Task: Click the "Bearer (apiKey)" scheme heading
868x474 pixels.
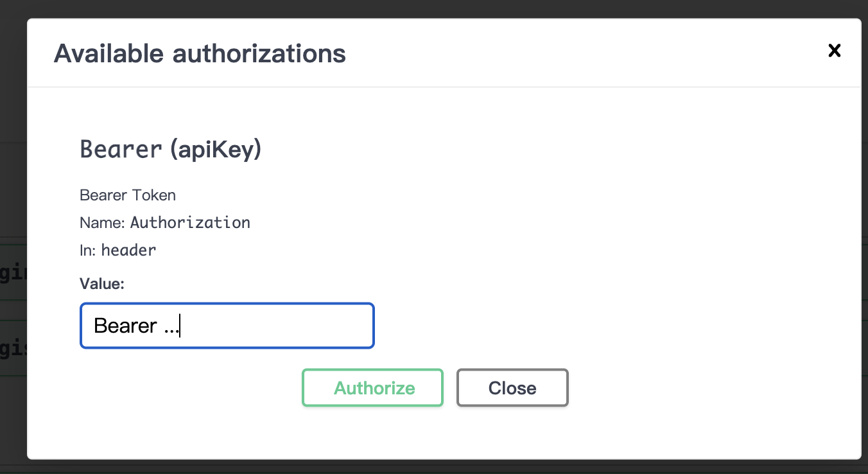Action: tap(171, 149)
